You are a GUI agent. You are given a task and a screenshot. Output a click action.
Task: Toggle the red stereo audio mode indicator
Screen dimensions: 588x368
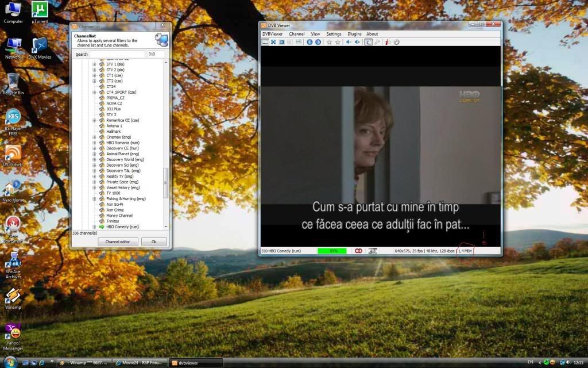(x=358, y=251)
